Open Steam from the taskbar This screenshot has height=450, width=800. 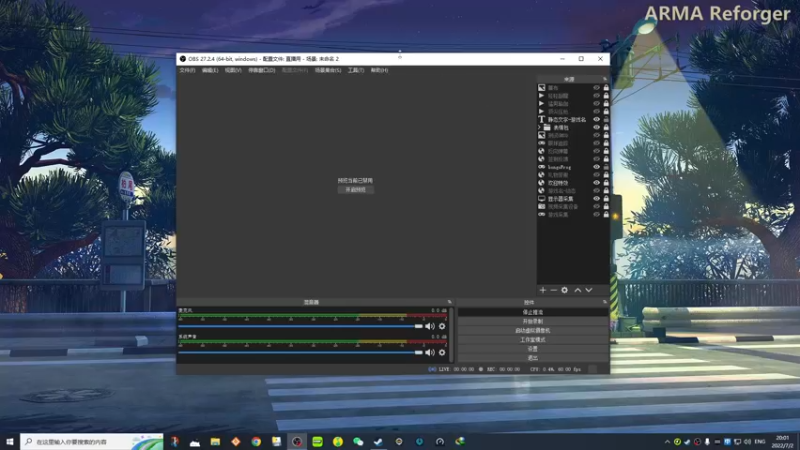[379, 442]
